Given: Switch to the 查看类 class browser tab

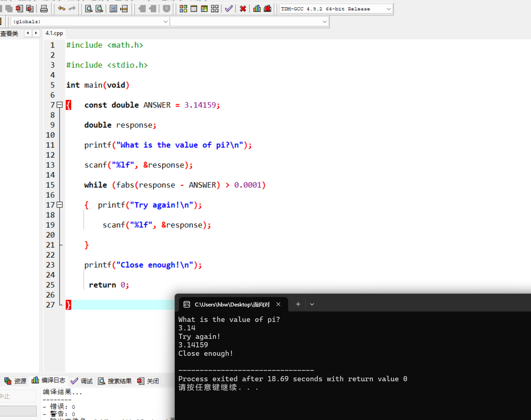Looking at the screenshot, I should click(9, 33).
